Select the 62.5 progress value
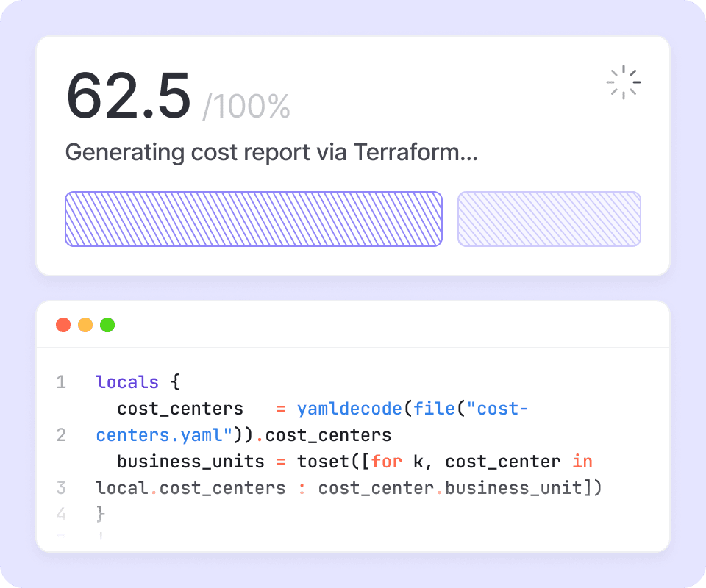706x588 pixels. coord(129,97)
